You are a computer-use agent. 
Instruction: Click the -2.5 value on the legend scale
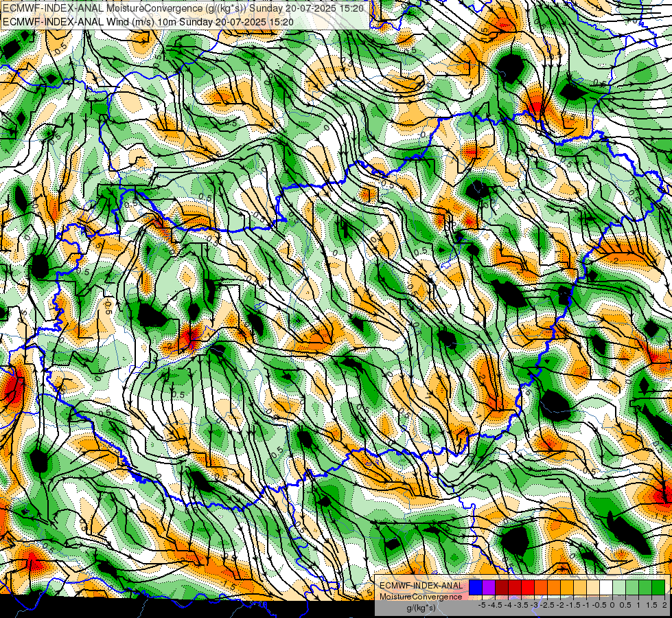tap(548, 605)
